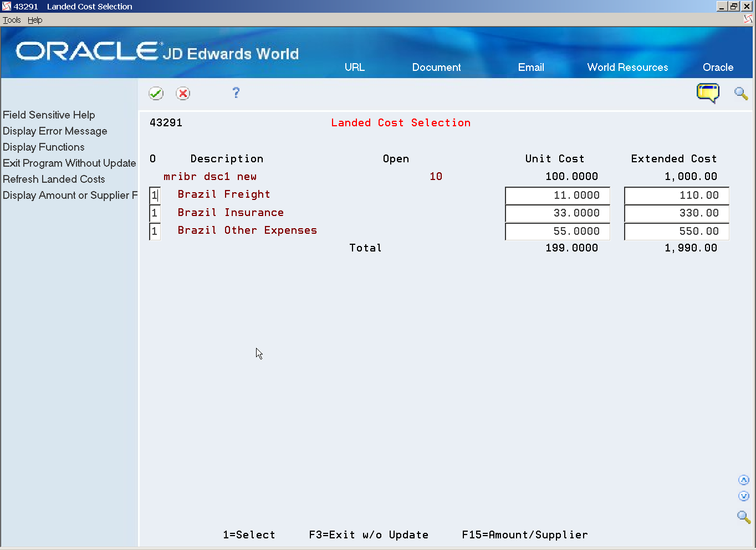This screenshot has height=550, width=756.
Task: Click the green checkmark OK icon
Action: [x=156, y=93]
